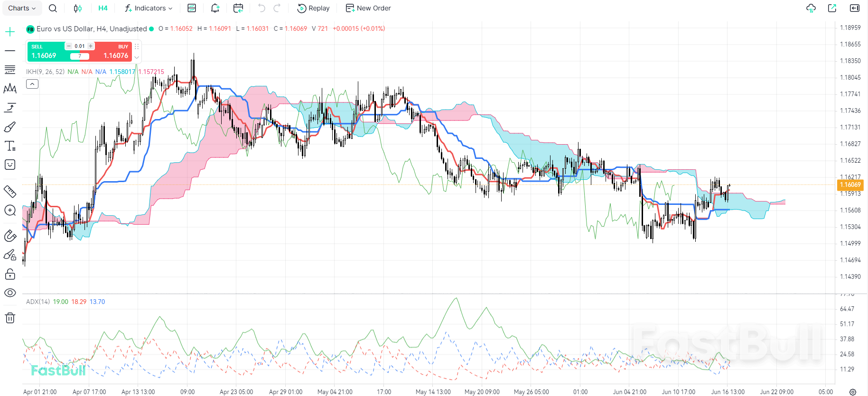Toggle stay-in-drawing-mode brush lock
Screen dimensions: 868x396
[10, 255]
